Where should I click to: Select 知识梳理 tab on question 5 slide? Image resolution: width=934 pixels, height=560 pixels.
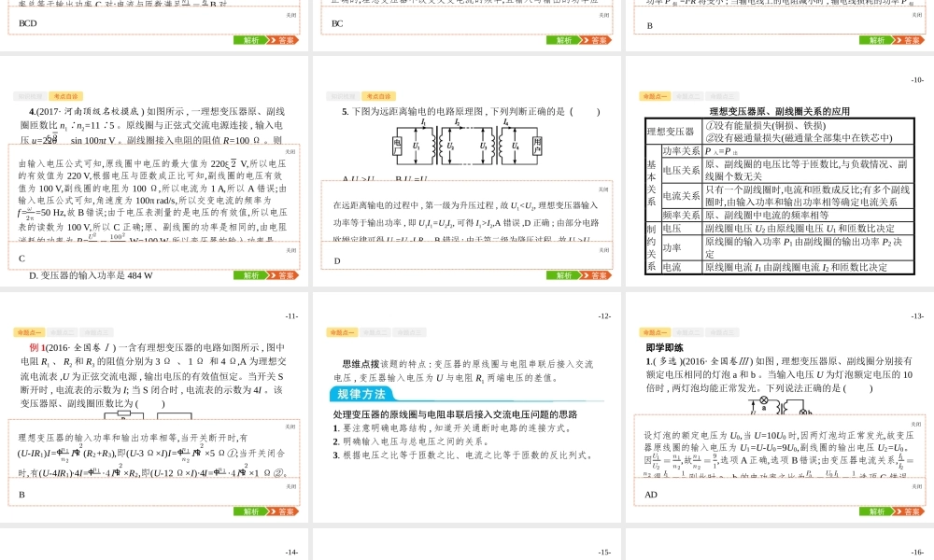(x=343, y=96)
